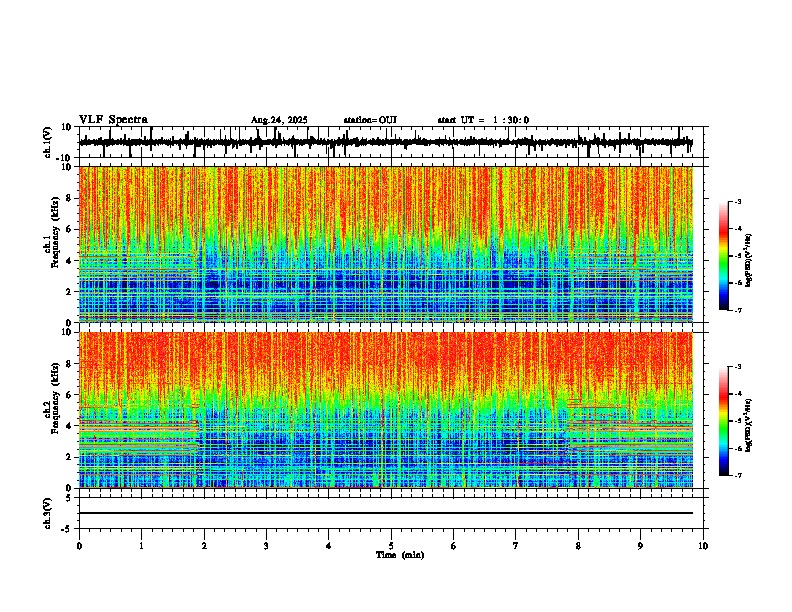
Task: Click the "VLF Spectra" plot title
Action: click(x=113, y=120)
